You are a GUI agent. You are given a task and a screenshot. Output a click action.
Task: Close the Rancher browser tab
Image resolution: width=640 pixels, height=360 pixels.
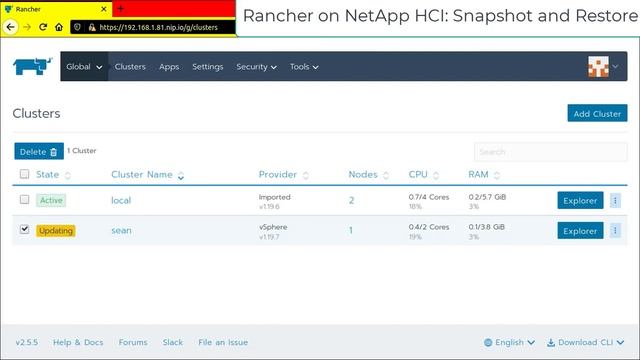point(104,9)
